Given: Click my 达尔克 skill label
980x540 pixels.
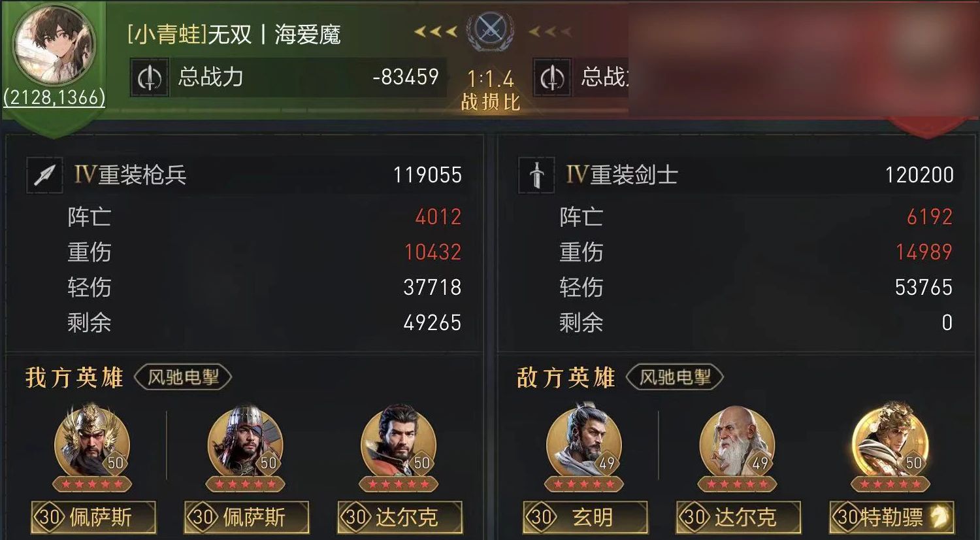Looking at the screenshot, I should [x=400, y=517].
